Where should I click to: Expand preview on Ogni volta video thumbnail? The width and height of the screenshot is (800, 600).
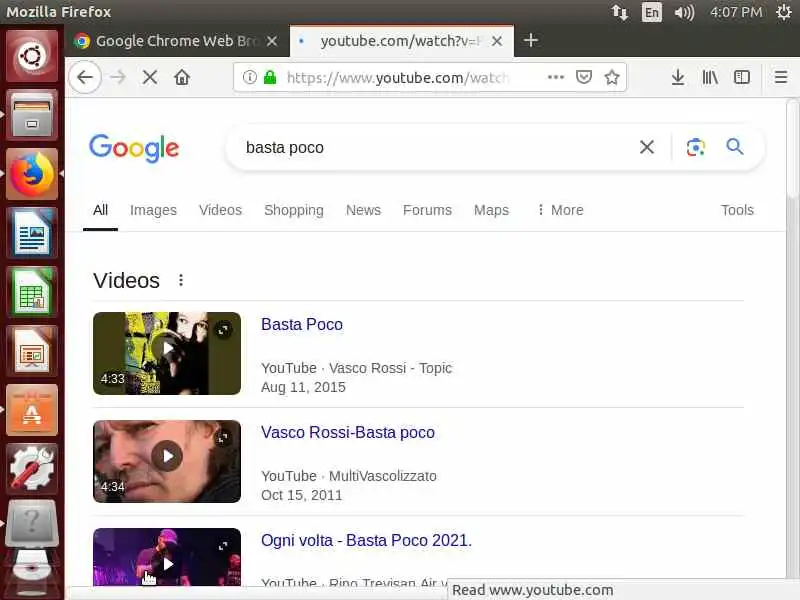click(x=223, y=546)
